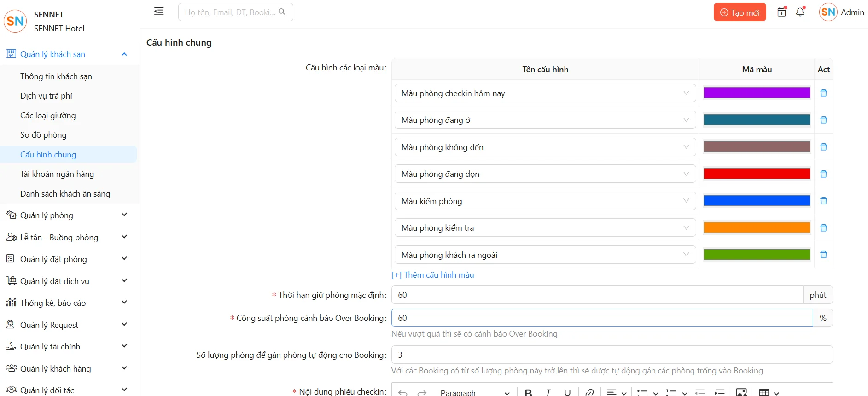
Task: Open 'Sơ đồ phòng' in the sidebar
Action: click(x=43, y=135)
